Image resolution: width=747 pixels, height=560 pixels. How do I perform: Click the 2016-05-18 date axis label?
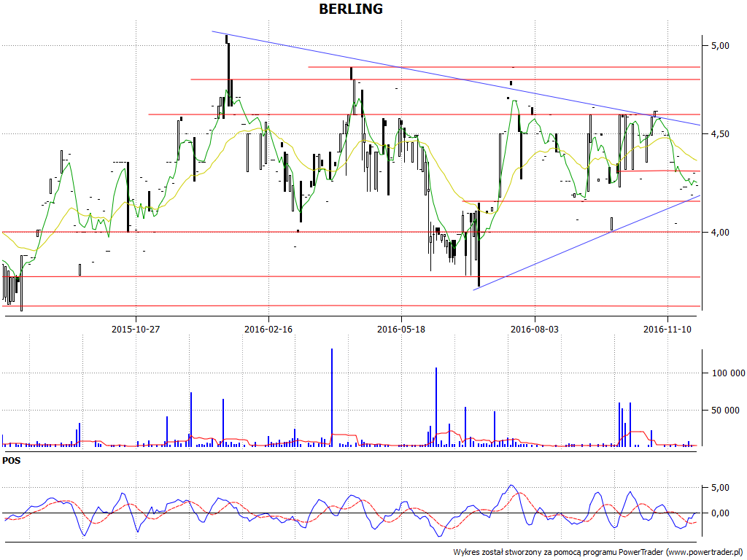pyautogui.click(x=401, y=329)
